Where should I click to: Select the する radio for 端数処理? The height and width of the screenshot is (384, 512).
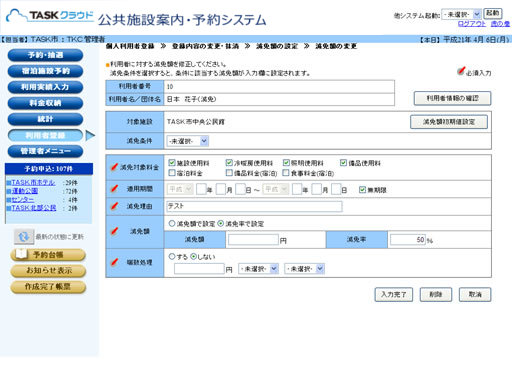[172, 256]
